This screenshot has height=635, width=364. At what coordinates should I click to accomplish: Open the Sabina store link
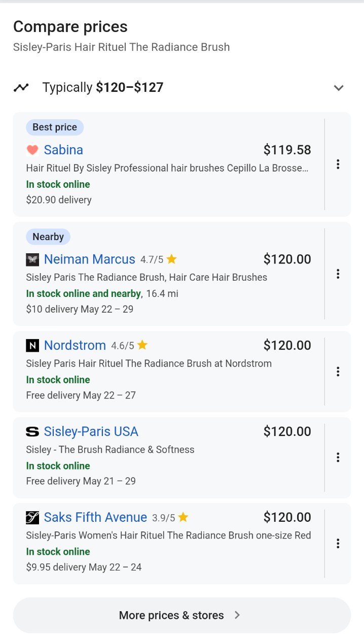click(x=63, y=150)
